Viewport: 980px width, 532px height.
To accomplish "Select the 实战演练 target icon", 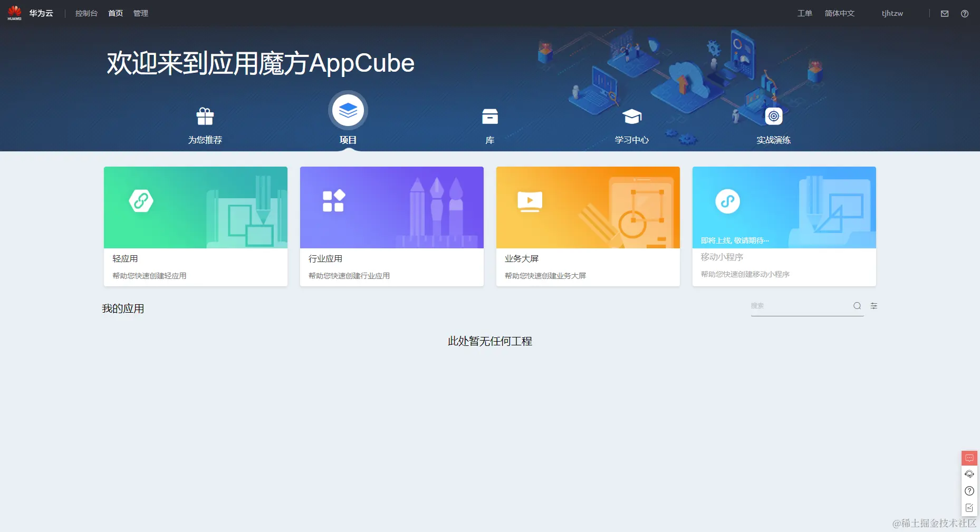I will click(x=774, y=116).
